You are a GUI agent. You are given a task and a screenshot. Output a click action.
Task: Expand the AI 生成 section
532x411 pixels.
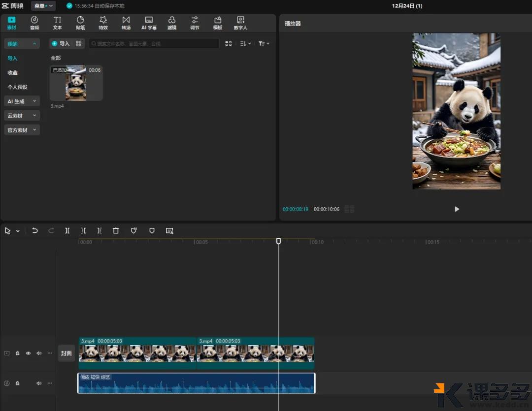pos(22,101)
